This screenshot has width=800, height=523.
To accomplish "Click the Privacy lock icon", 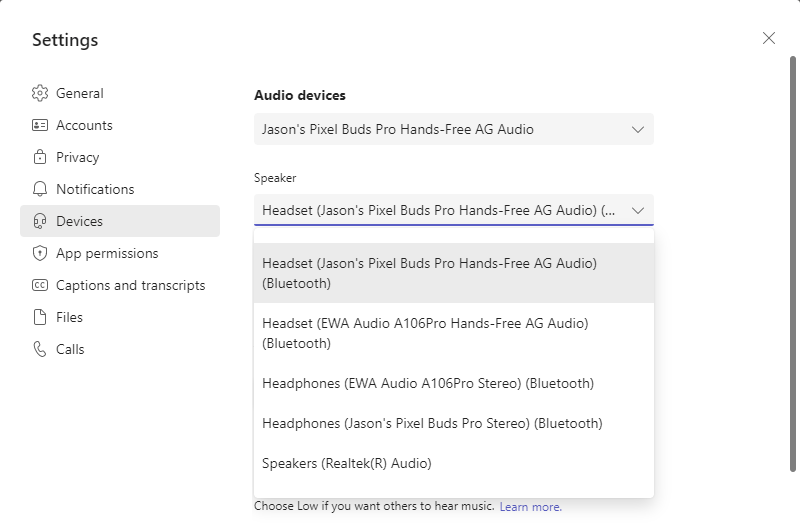I will [40, 157].
